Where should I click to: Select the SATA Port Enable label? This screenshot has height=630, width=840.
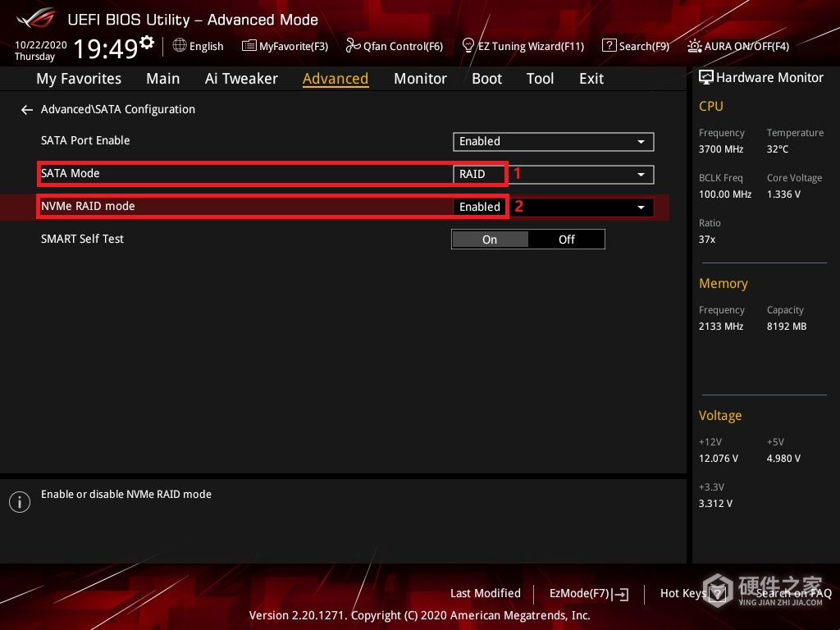point(85,140)
